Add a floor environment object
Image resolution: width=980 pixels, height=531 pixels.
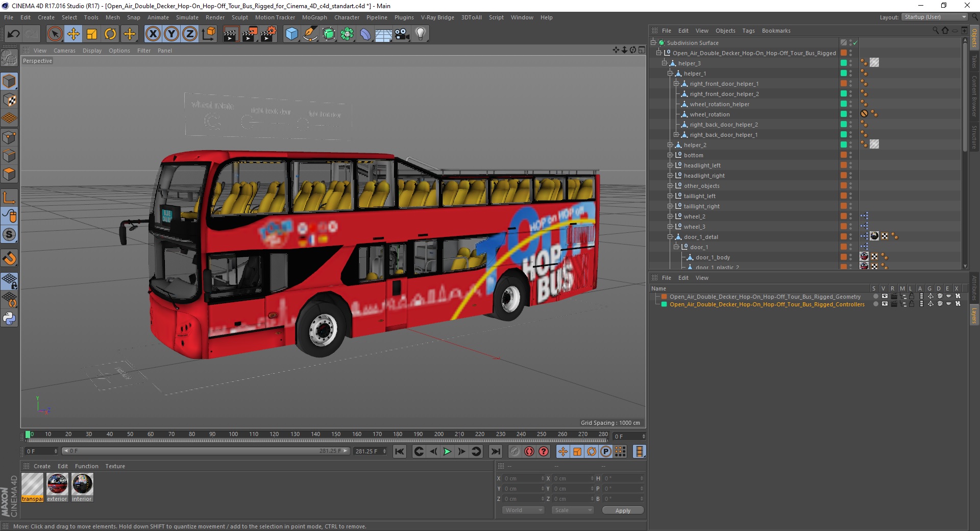click(384, 34)
